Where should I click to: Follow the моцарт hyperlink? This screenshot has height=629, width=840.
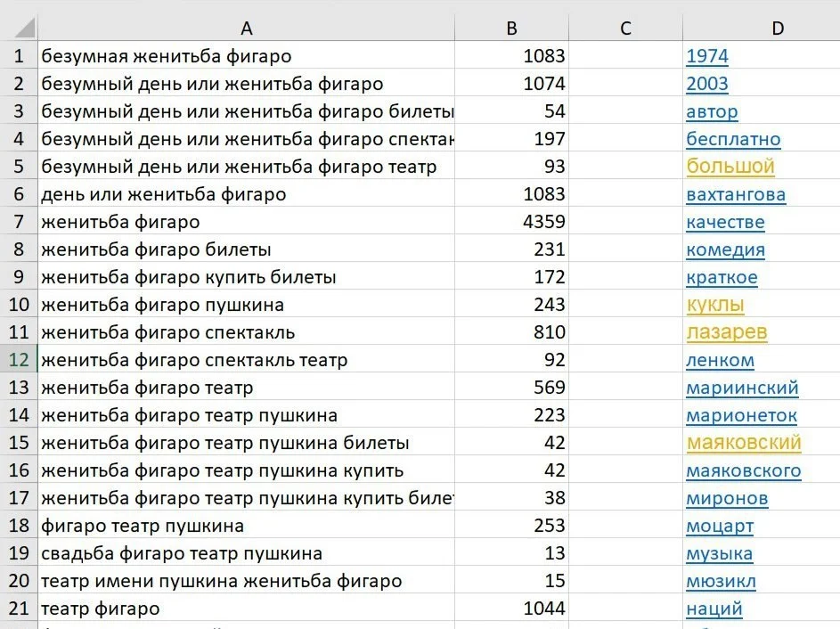click(720, 526)
